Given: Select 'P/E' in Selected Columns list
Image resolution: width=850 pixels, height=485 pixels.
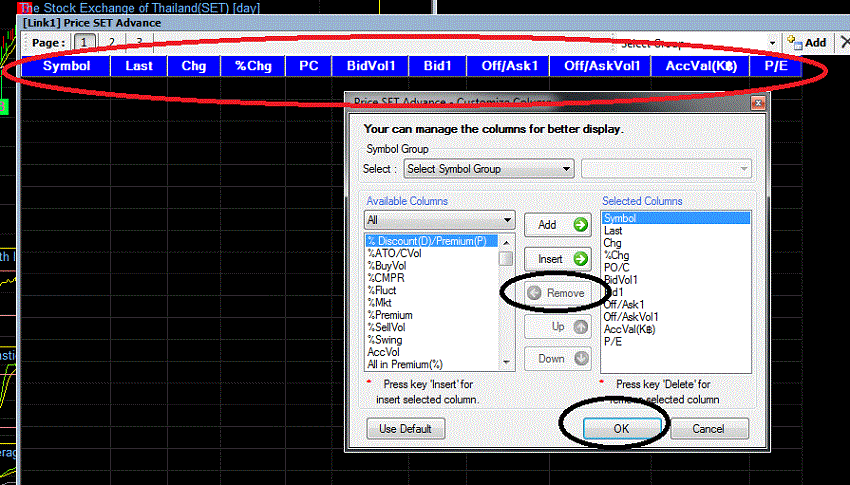Looking at the screenshot, I should pyautogui.click(x=675, y=342).
